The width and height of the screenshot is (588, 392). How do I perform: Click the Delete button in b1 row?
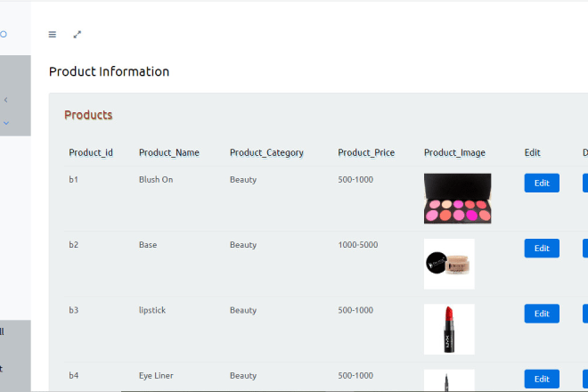[x=584, y=183]
